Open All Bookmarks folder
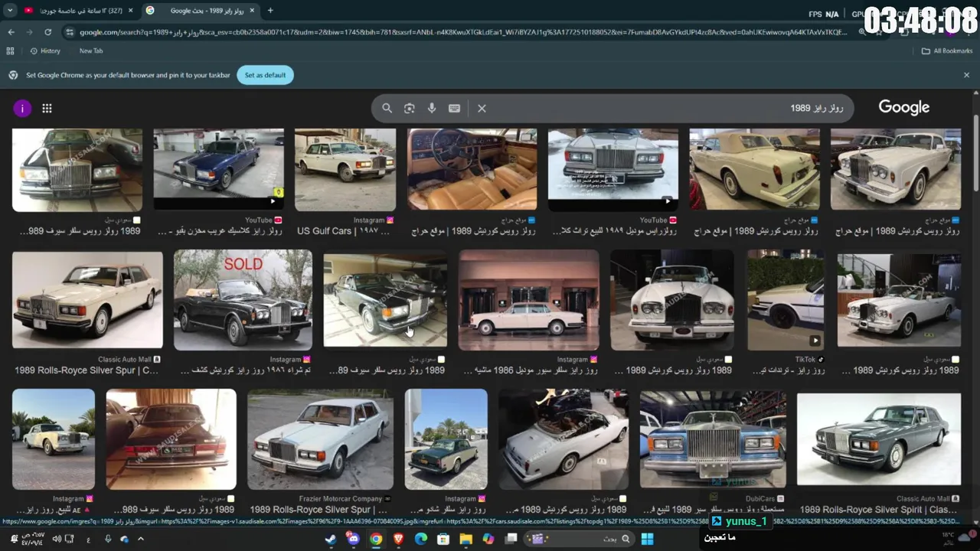This screenshot has height=551, width=980. coord(947,51)
